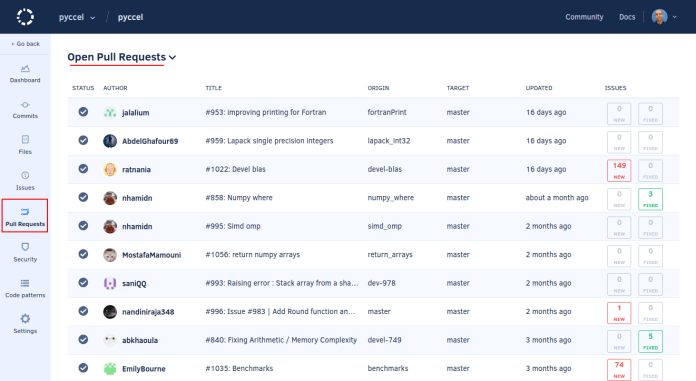Click nhamidn's avatar in Numpy where row
Viewport: 696px width, 381px height.
110,198
